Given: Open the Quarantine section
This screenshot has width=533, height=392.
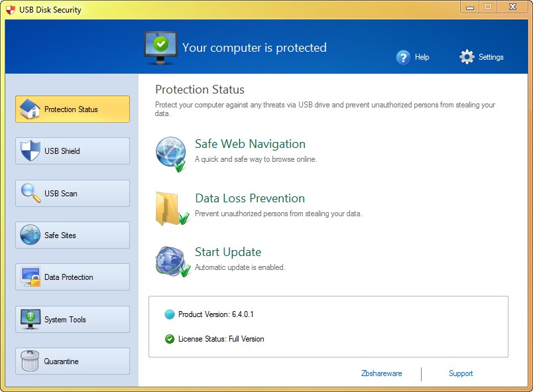Looking at the screenshot, I should (72, 361).
